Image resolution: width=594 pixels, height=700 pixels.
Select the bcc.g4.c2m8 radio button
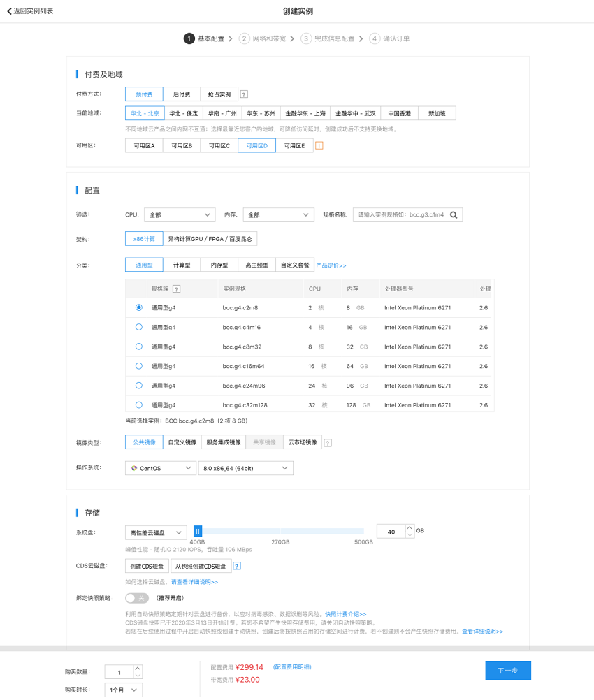(x=139, y=307)
